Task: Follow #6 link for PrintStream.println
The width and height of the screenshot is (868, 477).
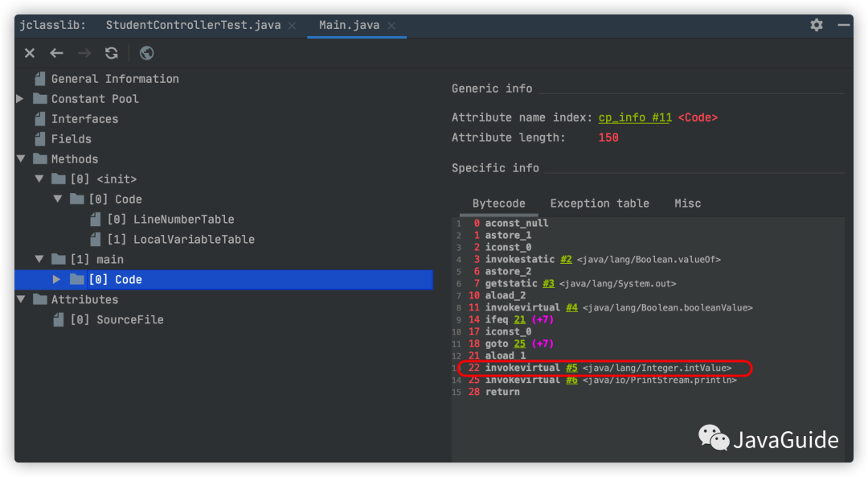Action: 571,380
